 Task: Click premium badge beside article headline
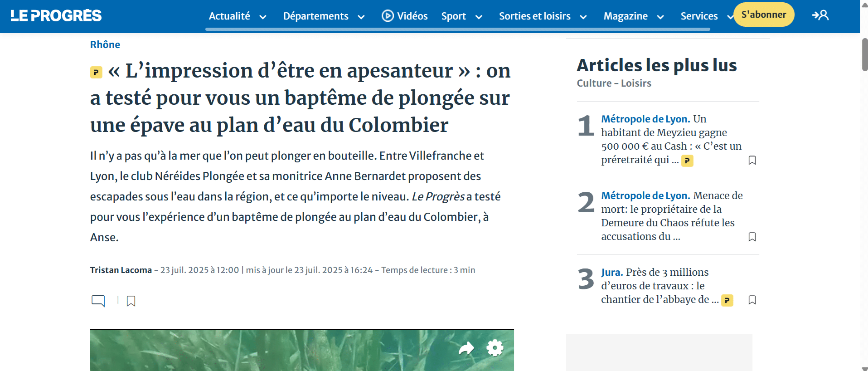(x=96, y=72)
